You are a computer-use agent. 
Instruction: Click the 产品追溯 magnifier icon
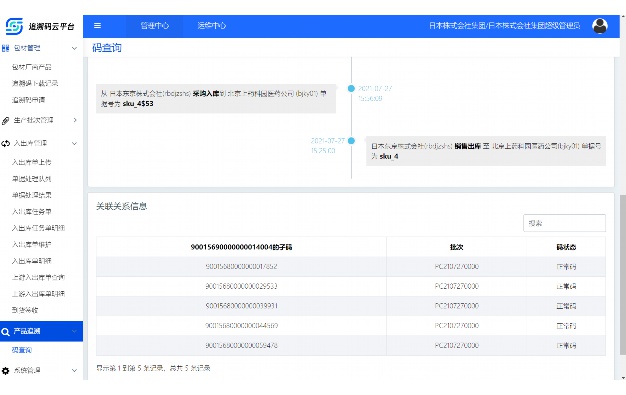click(5, 332)
